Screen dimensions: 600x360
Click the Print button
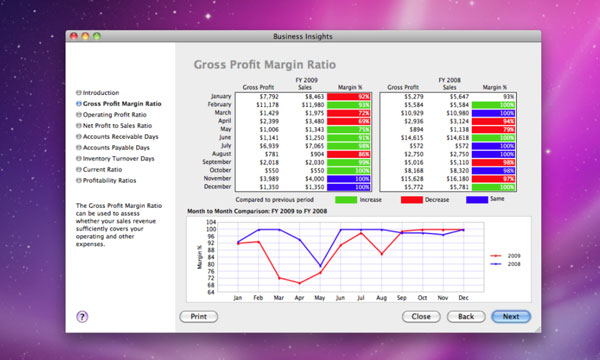pyautogui.click(x=199, y=316)
